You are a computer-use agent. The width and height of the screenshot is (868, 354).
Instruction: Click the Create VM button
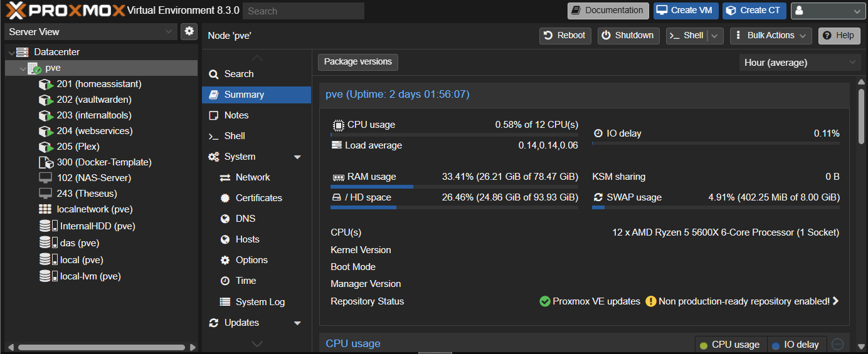coord(686,11)
